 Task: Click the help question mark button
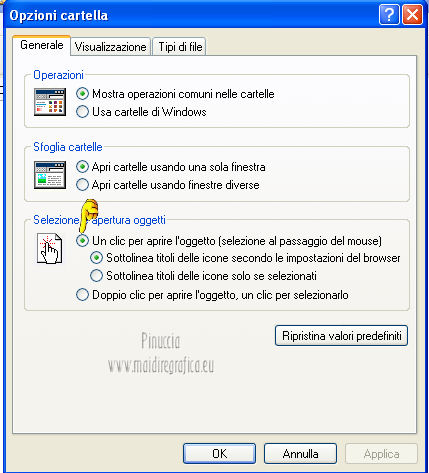coord(389,15)
